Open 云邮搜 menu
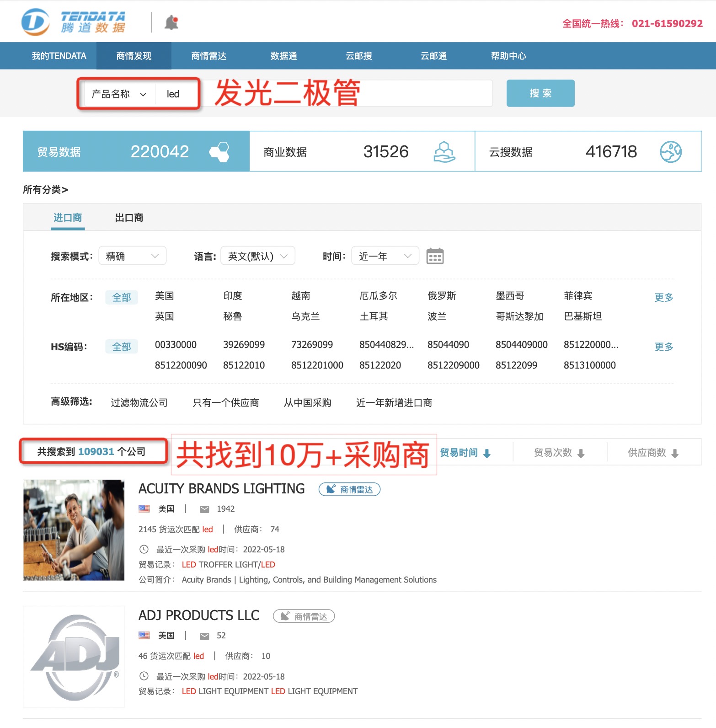Viewport: 716px width, 728px height. pyautogui.click(x=358, y=56)
